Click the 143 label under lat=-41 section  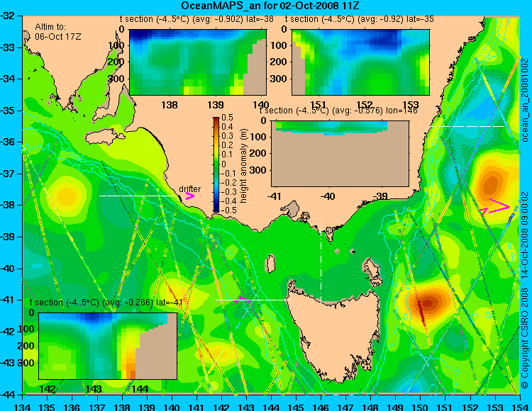(94, 389)
